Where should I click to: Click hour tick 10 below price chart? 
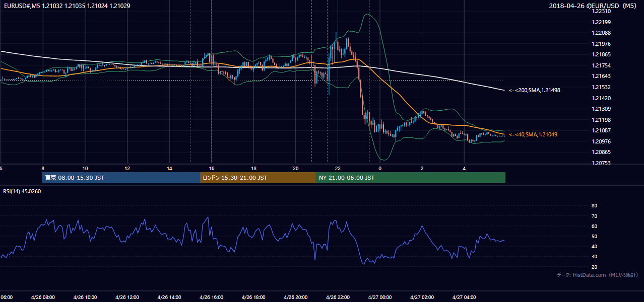[85, 169]
